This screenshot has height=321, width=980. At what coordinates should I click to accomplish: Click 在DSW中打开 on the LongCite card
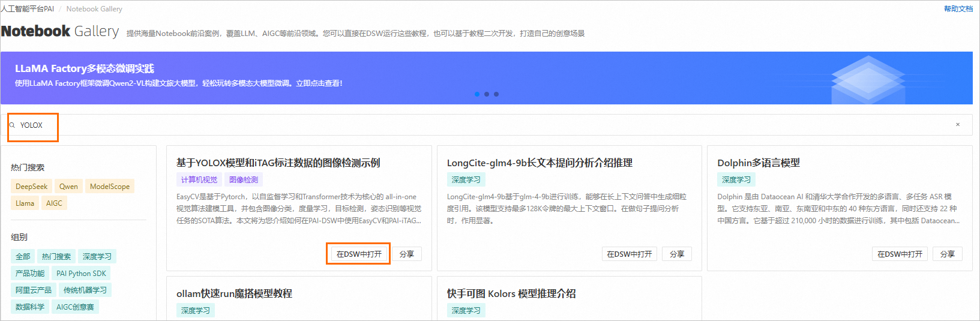tap(630, 254)
